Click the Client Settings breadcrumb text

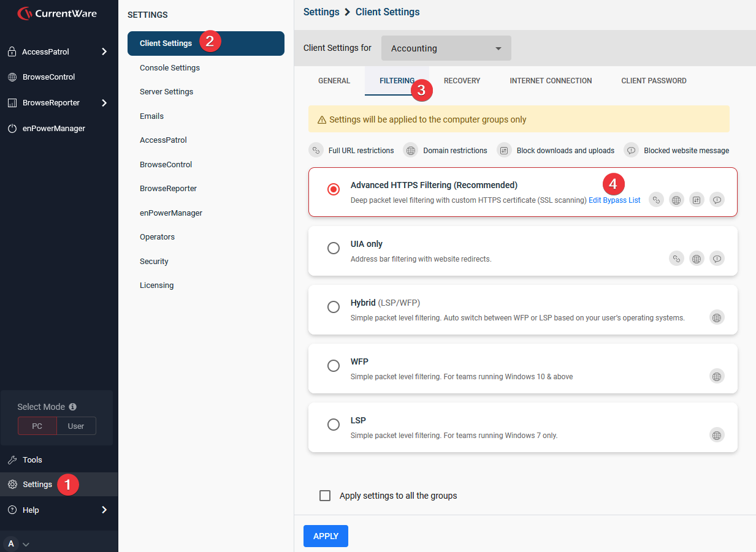pos(388,12)
